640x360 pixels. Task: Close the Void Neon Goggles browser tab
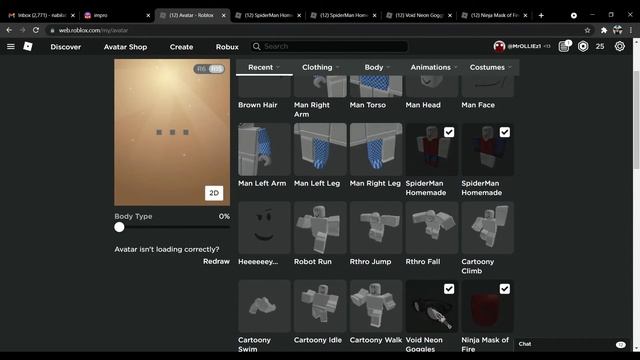point(450,15)
